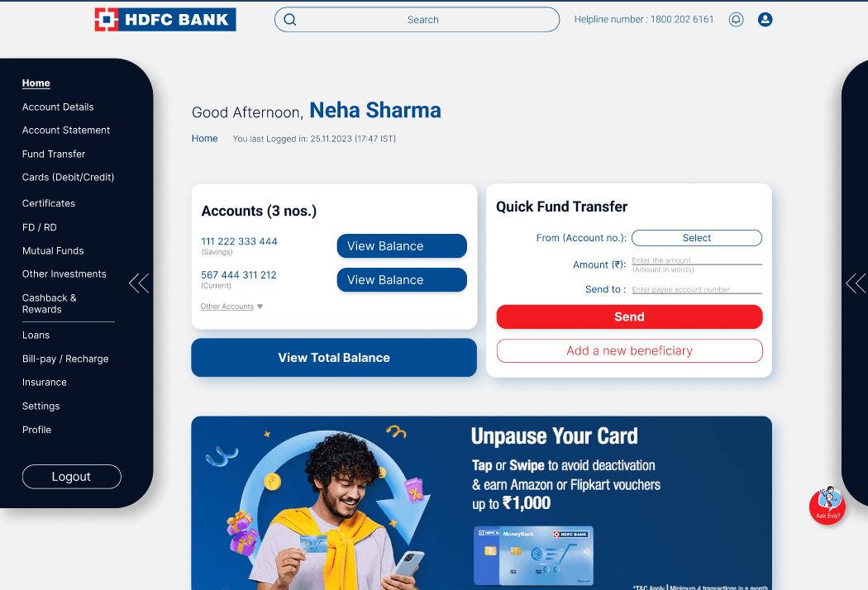Expand the right panel double chevron
This screenshot has height=590, width=868.
click(856, 283)
